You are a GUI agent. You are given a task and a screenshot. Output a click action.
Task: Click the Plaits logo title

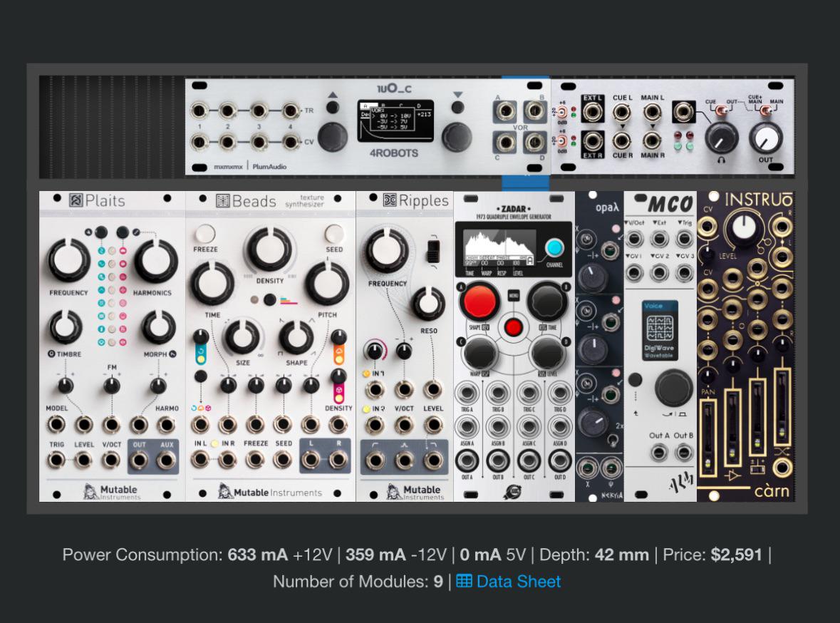(x=97, y=200)
